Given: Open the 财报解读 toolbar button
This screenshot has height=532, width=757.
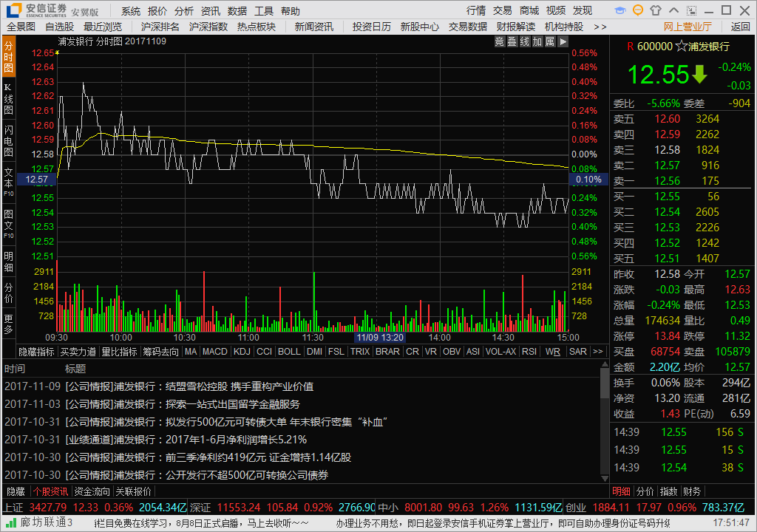Looking at the screenshot, I should click(x=516, y=27).
